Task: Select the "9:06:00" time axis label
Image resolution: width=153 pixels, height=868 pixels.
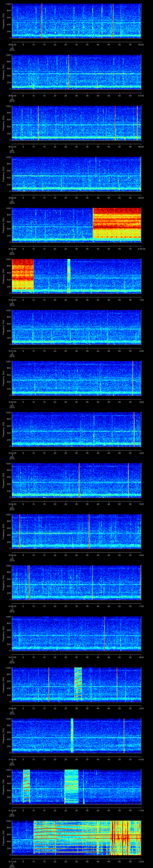Action: click(x=12, y=606)
